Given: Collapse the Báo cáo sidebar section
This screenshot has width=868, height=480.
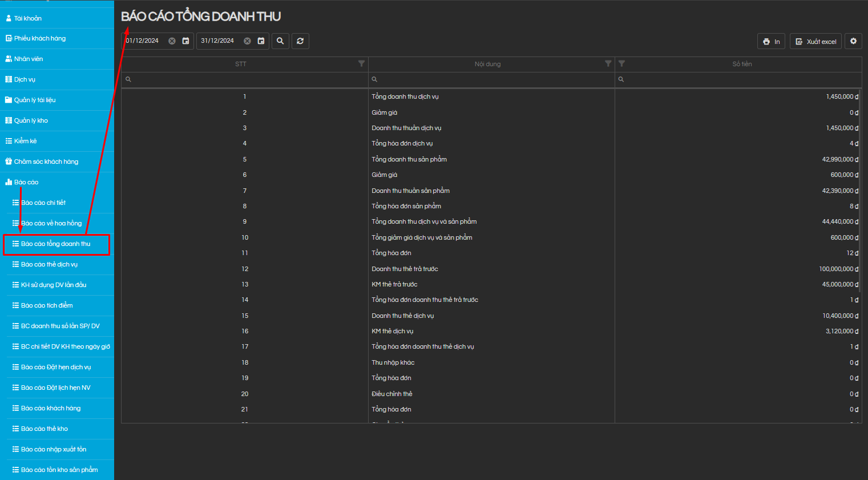Looking at the screenshot, I should pos(26,182).
